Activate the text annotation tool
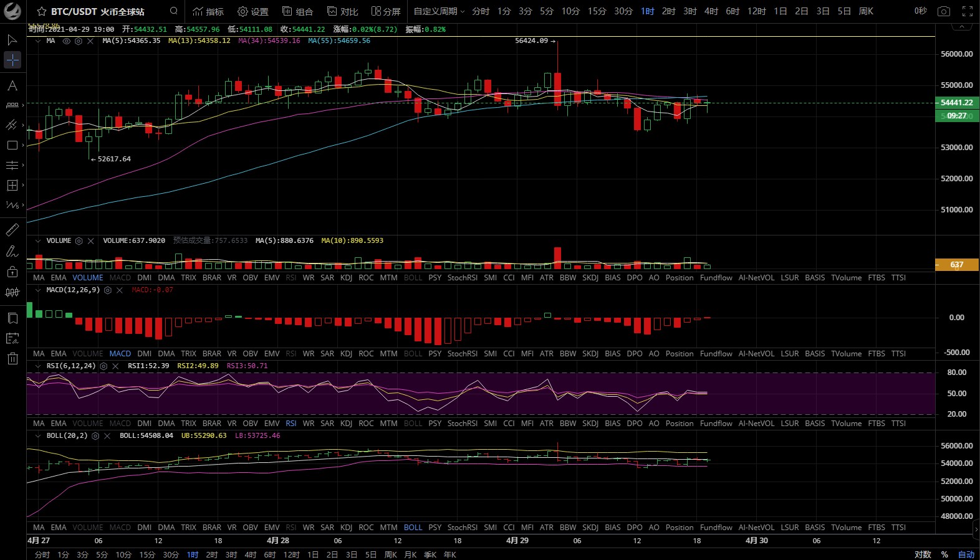 [x=12, y=85]
